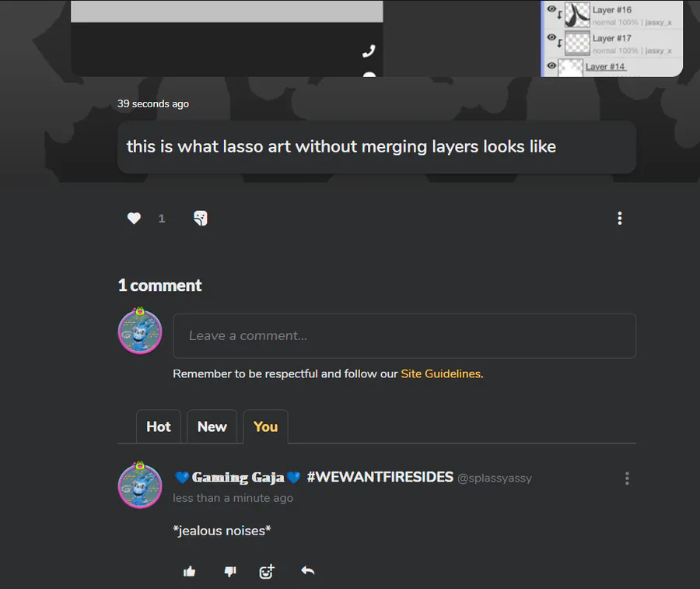
Task: Open Gaming Gaja's profile name link
Action: click(238, 478)
